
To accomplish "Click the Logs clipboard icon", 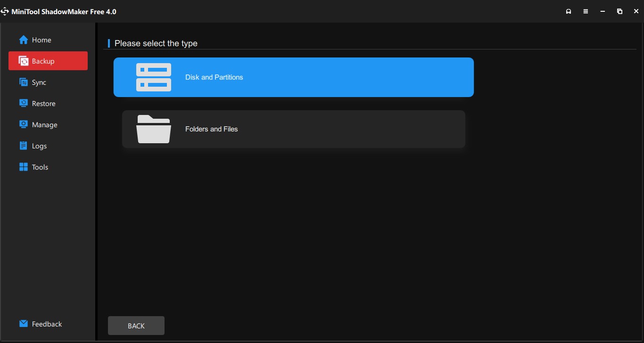I will click(23, 146).
